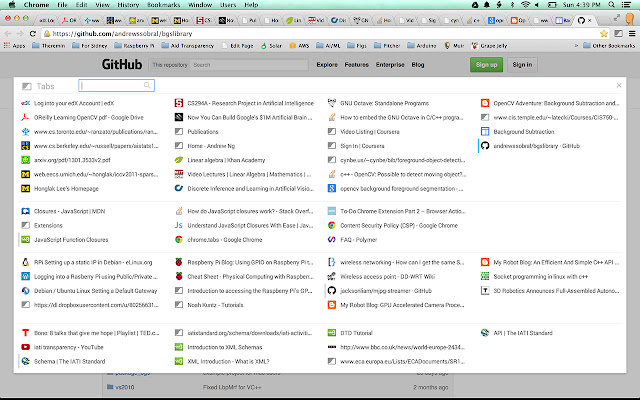The width and height of the screenshot is (640, 400).
Task: Open the Other Bookmarks folder
Action: tap(609, 46)
